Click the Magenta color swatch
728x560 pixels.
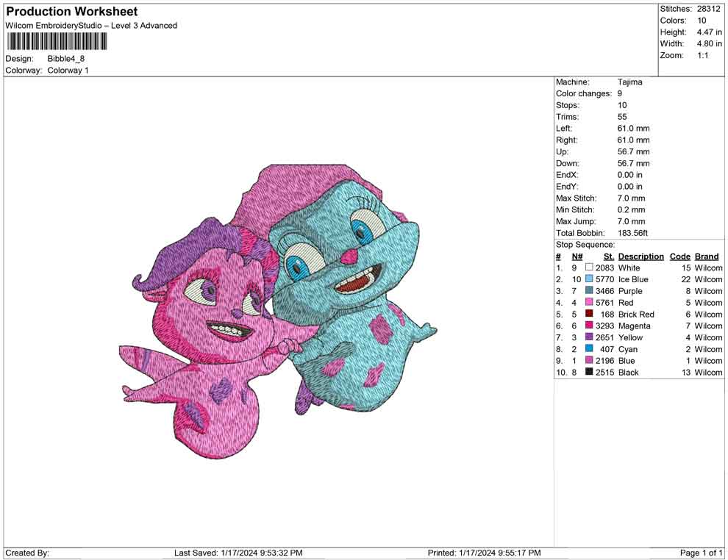(x=589, y=326)
